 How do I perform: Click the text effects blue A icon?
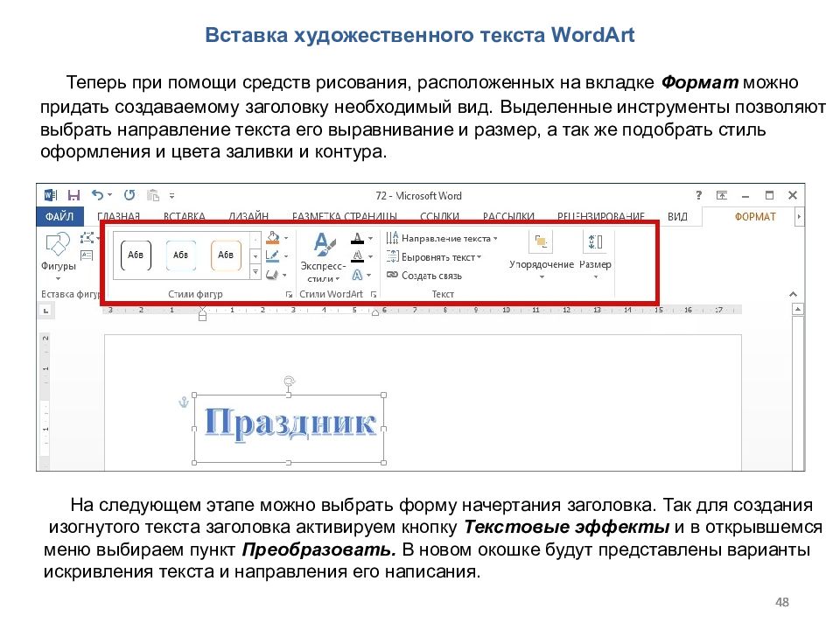point(357,275)
